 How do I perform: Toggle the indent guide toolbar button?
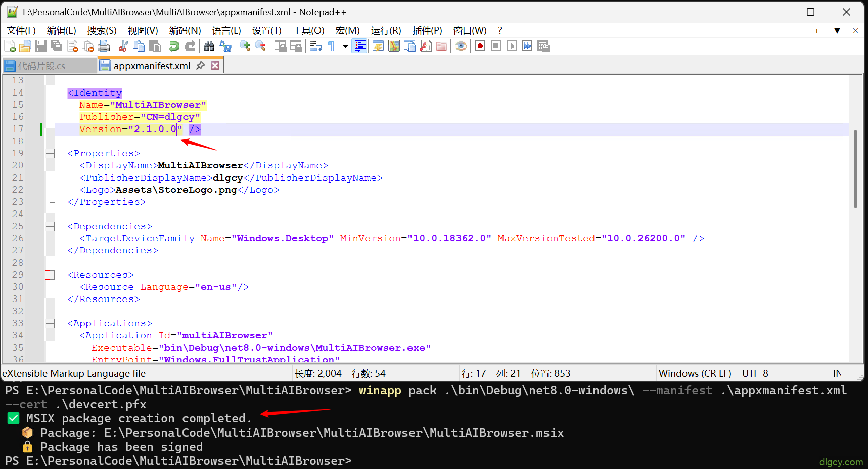[x=359, y=47]
